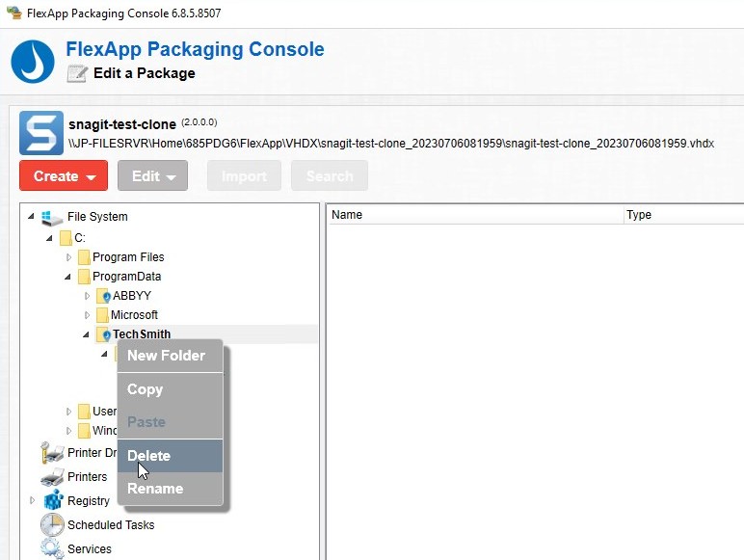This screenshot has height=560, width=744.
Task: Click the TechSmith folder icon
Action: pos(103,334)
